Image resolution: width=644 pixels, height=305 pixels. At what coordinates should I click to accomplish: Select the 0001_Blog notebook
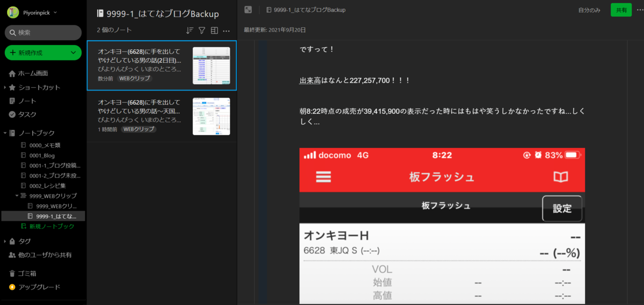click(42, 155)
